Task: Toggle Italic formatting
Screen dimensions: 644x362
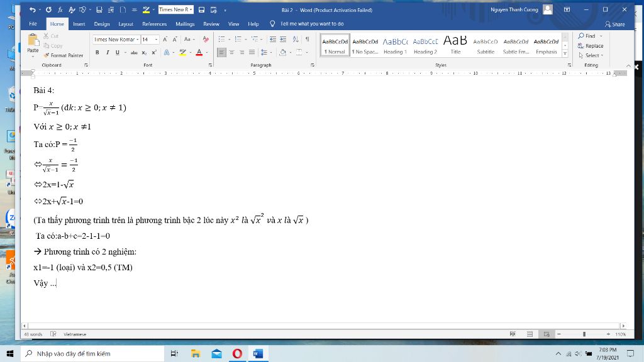Action: click(108, 53)
